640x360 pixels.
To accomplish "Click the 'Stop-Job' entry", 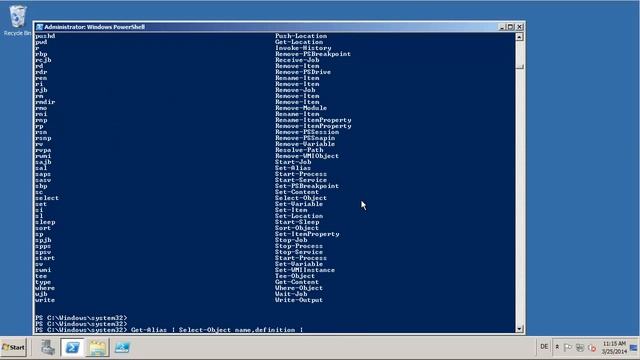I will point(291,240).
